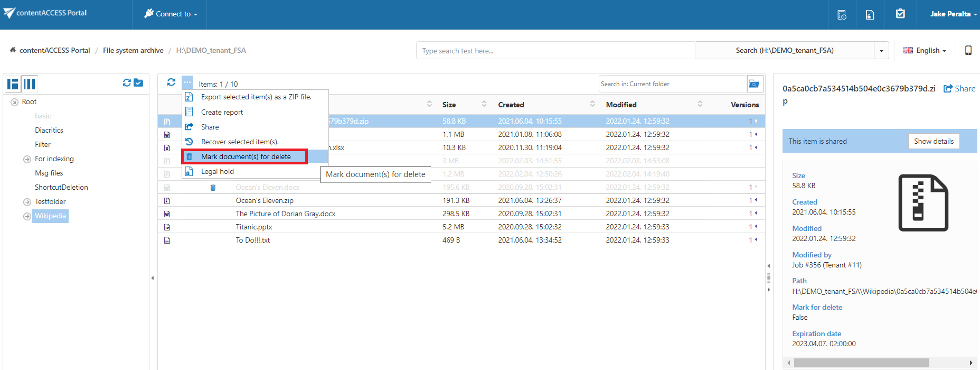Viewport: 980px width, 370px height.
Task: Click the horizontal scrollbar in details panel
Action: pos(861,363)
